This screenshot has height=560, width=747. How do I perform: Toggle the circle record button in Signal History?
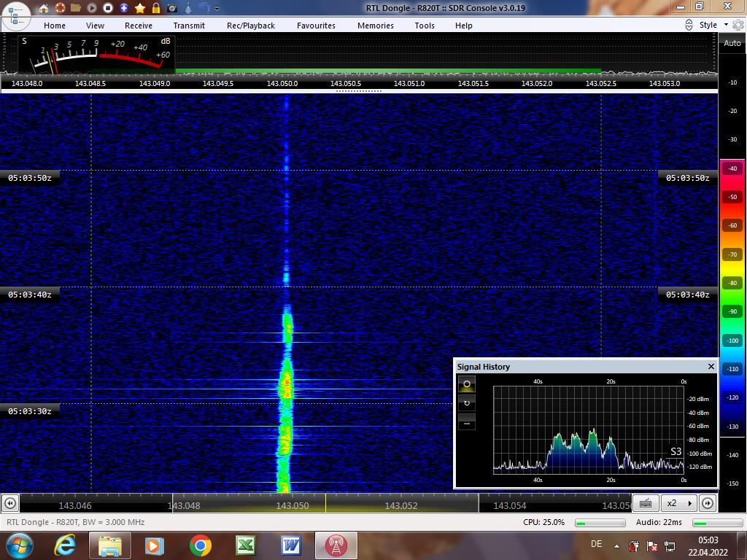click(466, 384)
